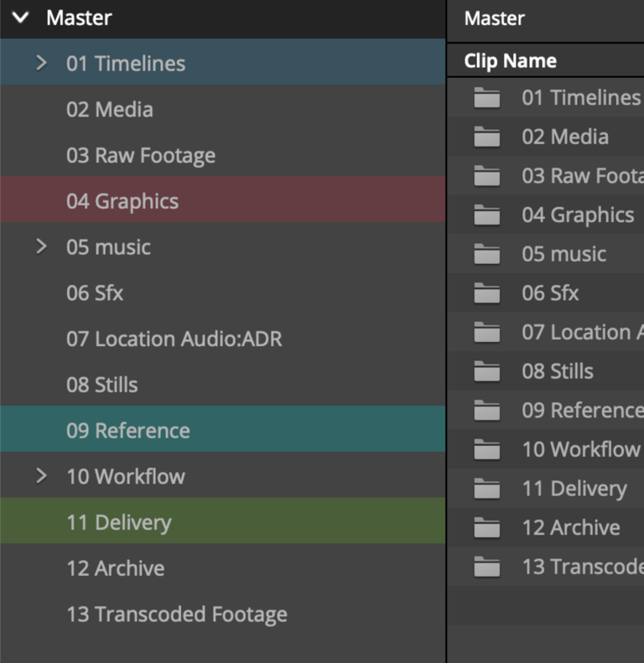Image resolution: width=644 pixels, height=663 pixels.
Task: Click folder icon next to 08 Stills clip
Action: (x=486, y=371)
